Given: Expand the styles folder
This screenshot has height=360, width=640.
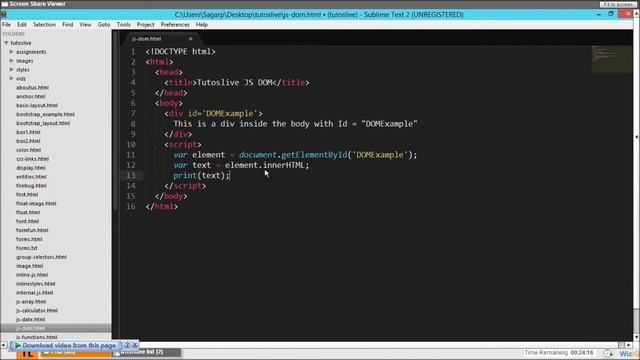Looking at the screenshot, I should (11, 69).
